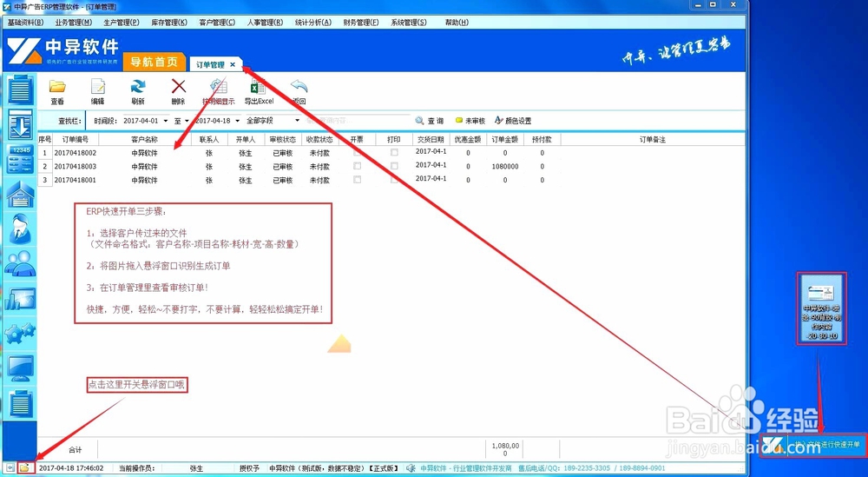868x477 pixels.
Task: Open the 生产管理(P) menu
Action: click(x=122, y=23)
